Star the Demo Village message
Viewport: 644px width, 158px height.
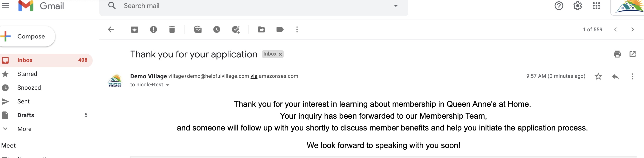click(x=598, y=76)
